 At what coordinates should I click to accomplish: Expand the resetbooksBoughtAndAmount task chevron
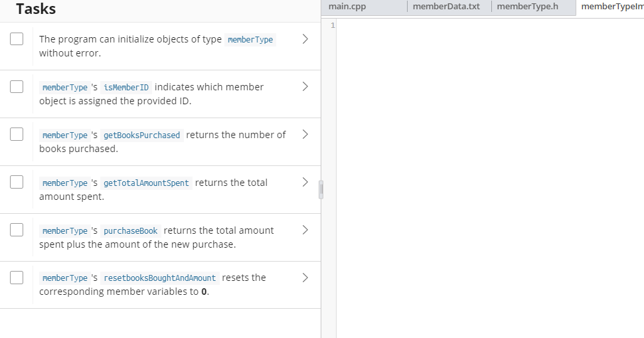point(305,278)
